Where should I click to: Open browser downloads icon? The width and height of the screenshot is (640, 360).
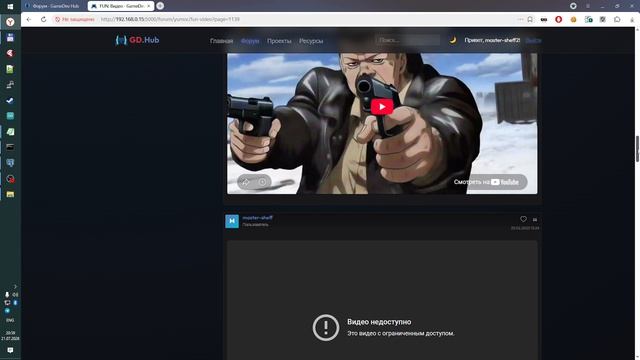(632, 19)
